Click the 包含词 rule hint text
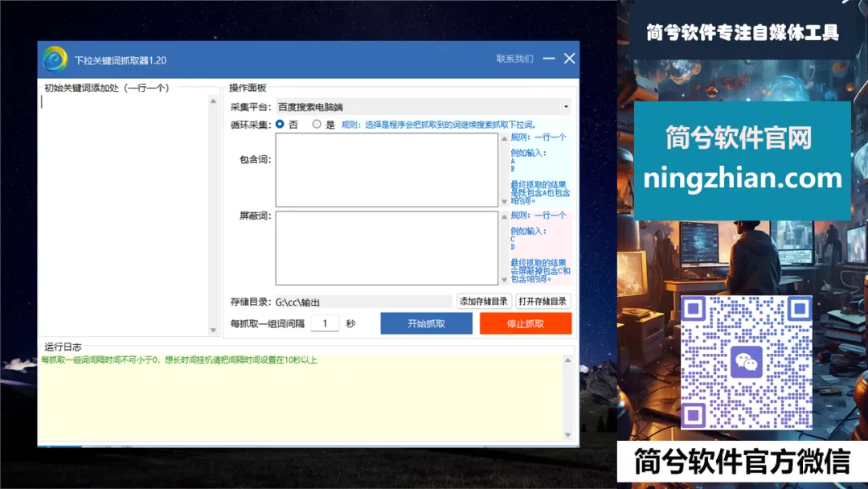 [540, 168]
